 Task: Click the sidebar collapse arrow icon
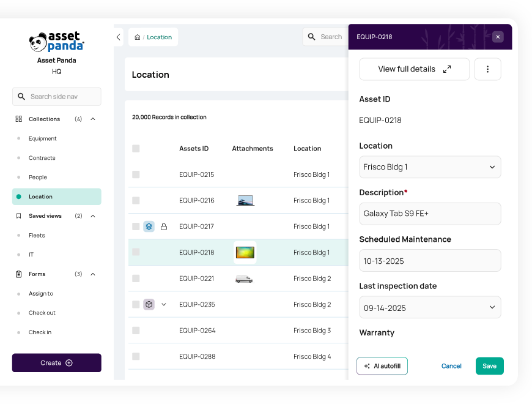[118, 37]
